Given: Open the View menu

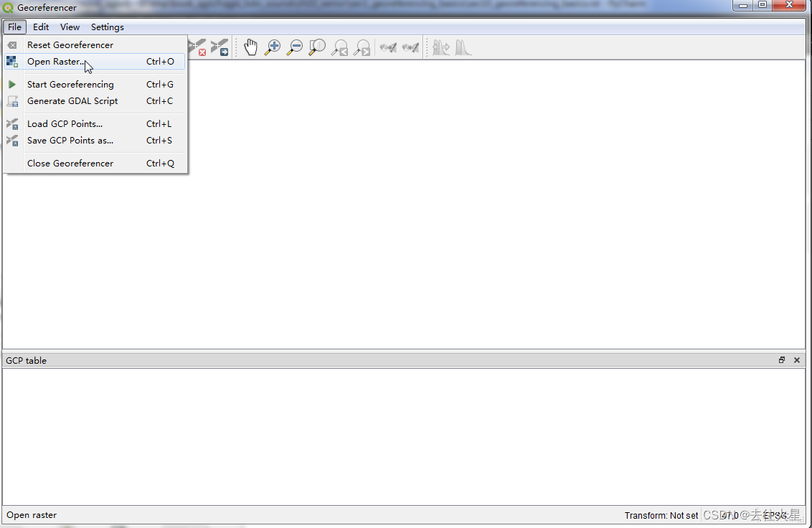Looking at the screenshot, I should pos(70,27).
